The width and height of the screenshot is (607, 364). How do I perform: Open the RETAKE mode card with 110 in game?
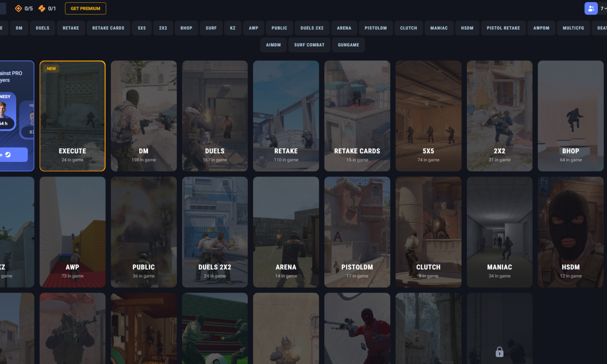286,116
